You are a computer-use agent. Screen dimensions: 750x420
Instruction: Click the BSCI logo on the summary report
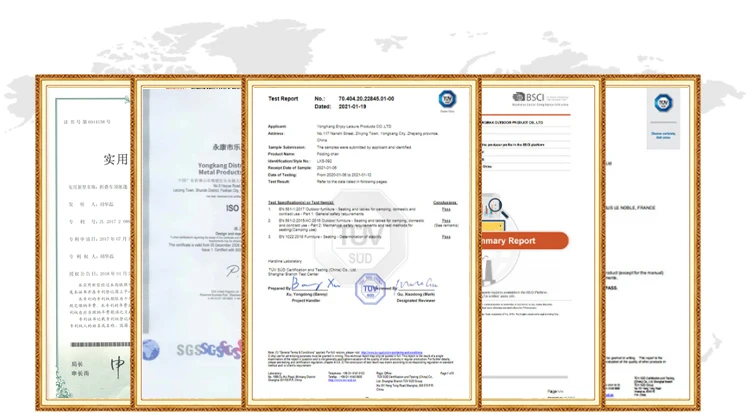pyautogui.click(x=540, y=98)
